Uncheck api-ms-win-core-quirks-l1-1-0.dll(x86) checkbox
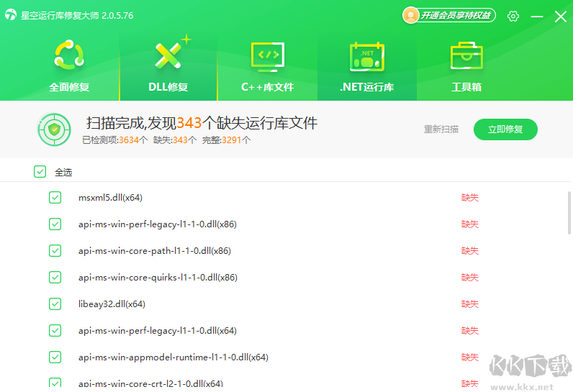This screenshot has width=573, height=392. pyautogui.click(x=55, y=278)
